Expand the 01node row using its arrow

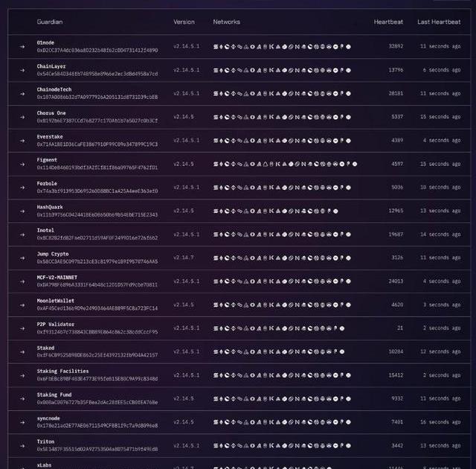coord(22,46)
